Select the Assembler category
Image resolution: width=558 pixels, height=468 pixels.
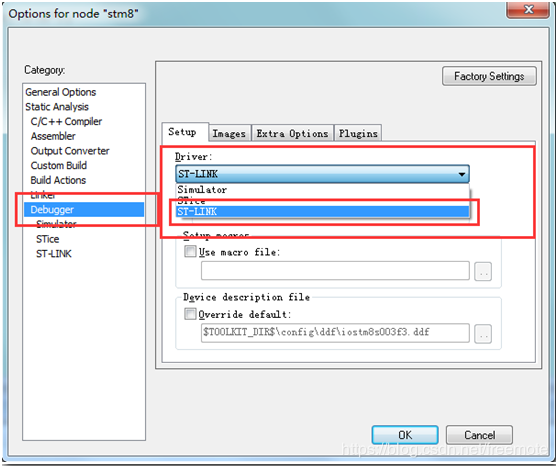(x=53, y=136)
